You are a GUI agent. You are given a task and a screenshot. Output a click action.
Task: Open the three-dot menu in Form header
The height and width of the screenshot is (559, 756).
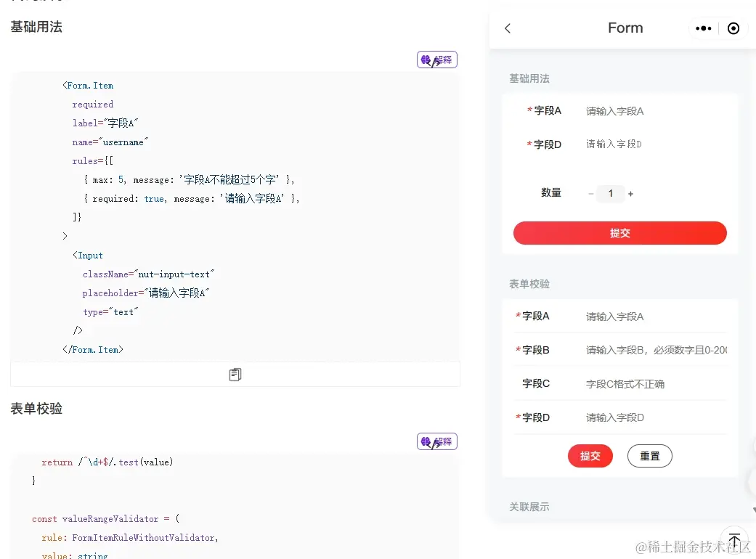point(704,28)
